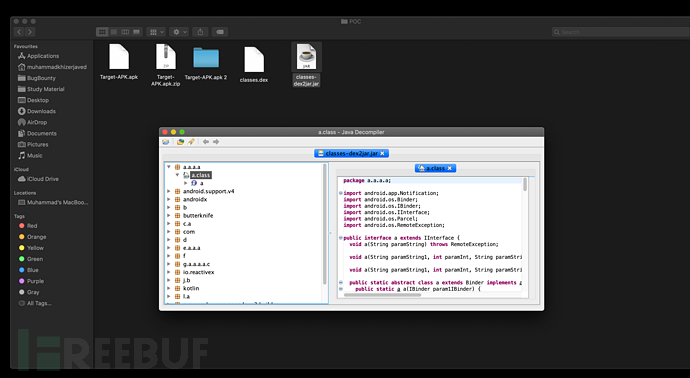Select the e.a.a.a package row
Viewport: 690px width, 378px height.
pyautogui.click(x=191, y=248)
